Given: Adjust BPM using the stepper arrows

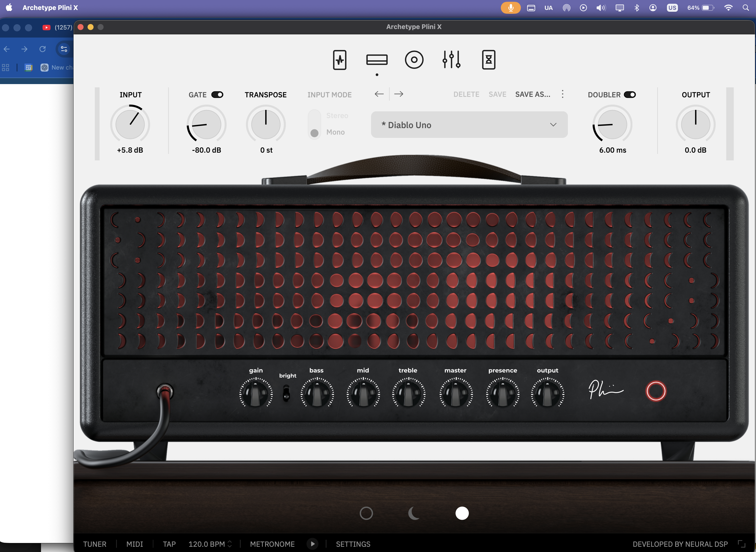Looking at the screenshot, I should pyautogui.click(x=229, y=544).
